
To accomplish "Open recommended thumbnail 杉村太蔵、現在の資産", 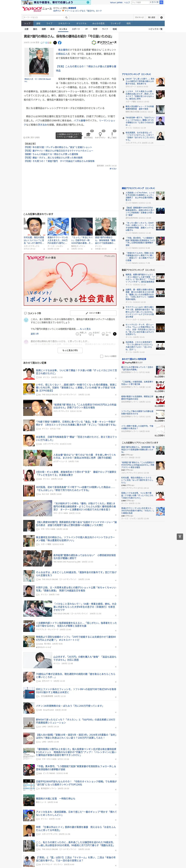I will coord(34,226).
